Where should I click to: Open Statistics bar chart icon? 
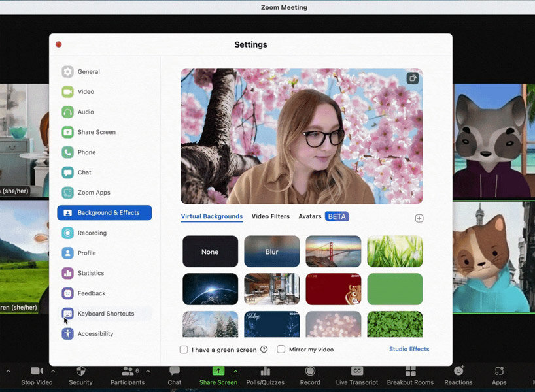pyautogui.click(x=67, y=273)
